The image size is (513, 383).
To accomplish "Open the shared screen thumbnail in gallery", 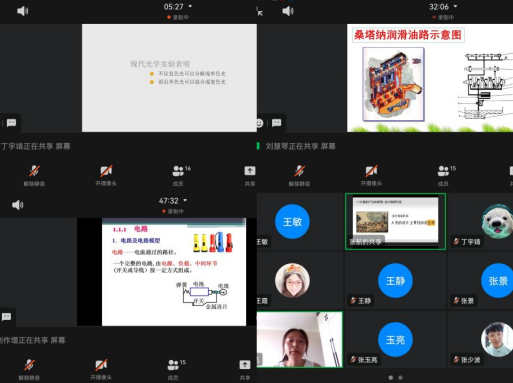I will pos(395,221).
